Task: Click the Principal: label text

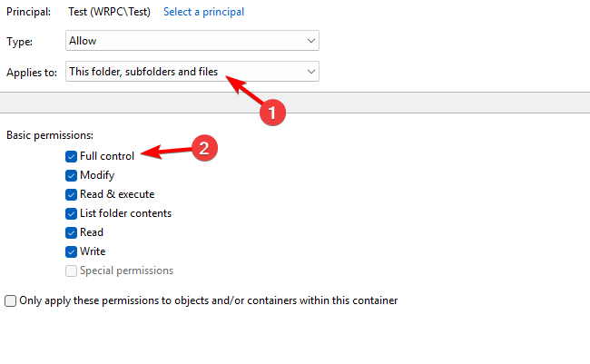Action: [28, 12]
